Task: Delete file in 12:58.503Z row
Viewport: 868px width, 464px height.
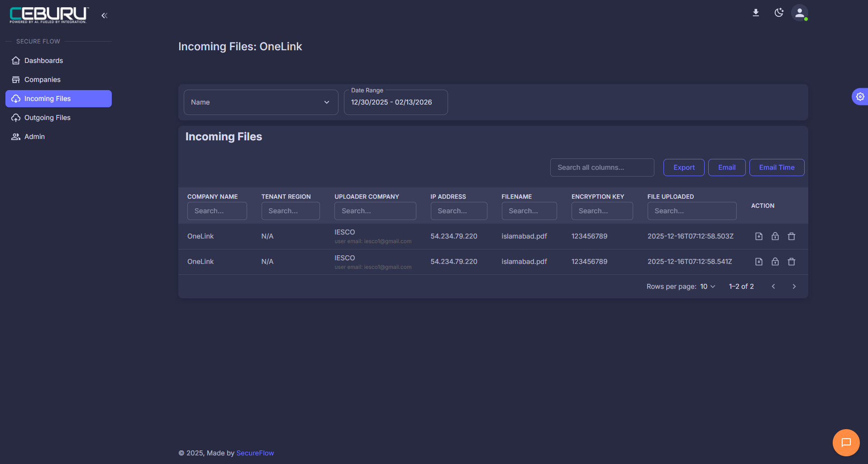Action: tap(792, 236)
